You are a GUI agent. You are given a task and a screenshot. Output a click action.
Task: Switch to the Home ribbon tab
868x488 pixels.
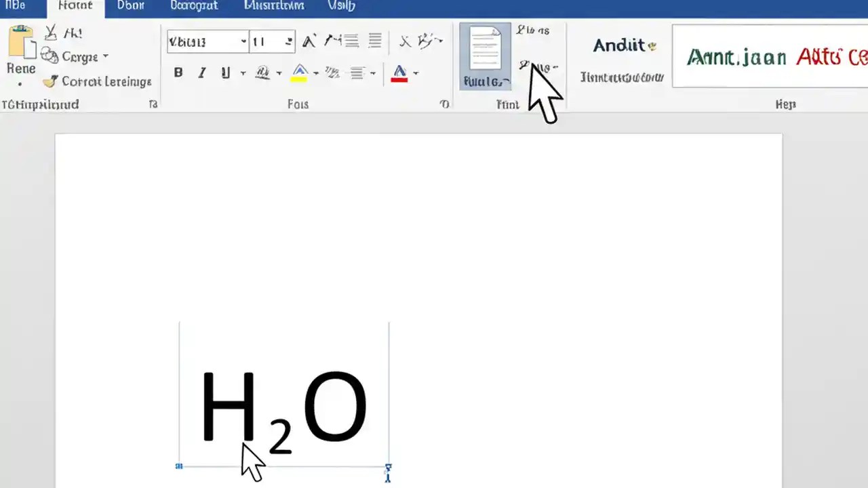pos(75,5)
